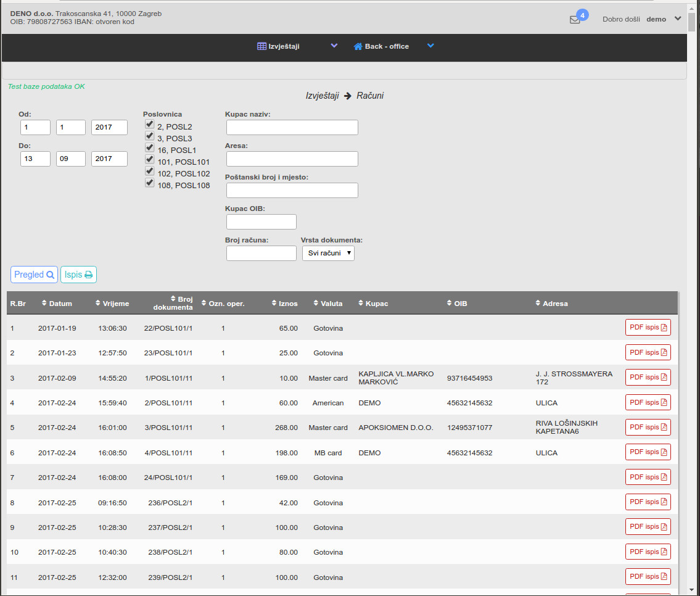Sort by Adresa column sort icon
Viewport: 700px width, 596px height.
[538, 304]
